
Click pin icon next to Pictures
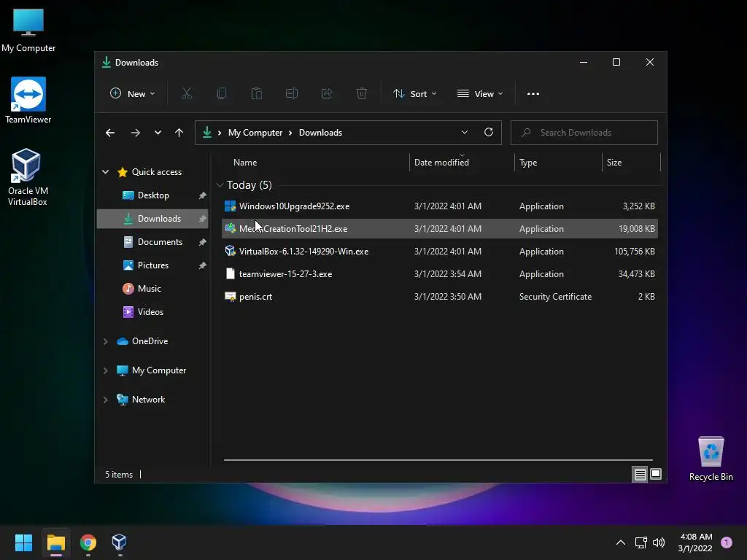(202, 265)
